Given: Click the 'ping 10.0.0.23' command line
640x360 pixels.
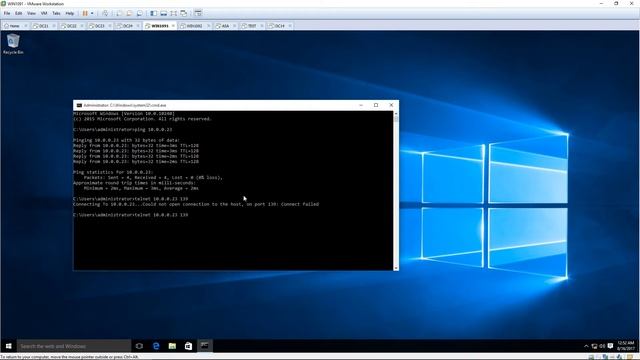Looking at the screenshot, I should 123,129.
